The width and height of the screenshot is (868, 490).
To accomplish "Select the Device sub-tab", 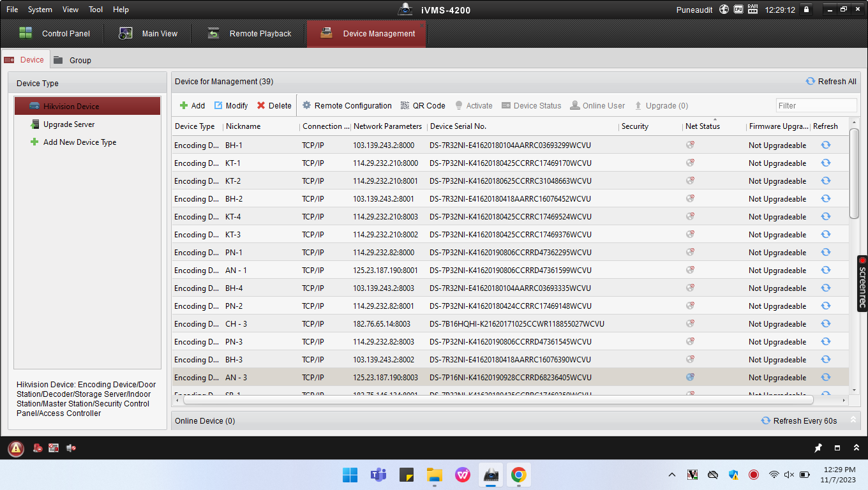I will pyautogui.click(x=24, y=59).
